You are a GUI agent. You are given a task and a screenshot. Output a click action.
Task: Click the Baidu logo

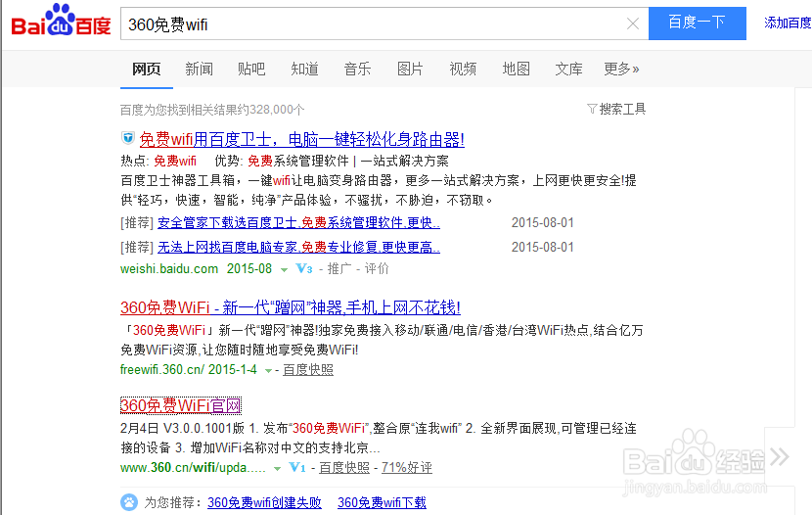point(61,21)
